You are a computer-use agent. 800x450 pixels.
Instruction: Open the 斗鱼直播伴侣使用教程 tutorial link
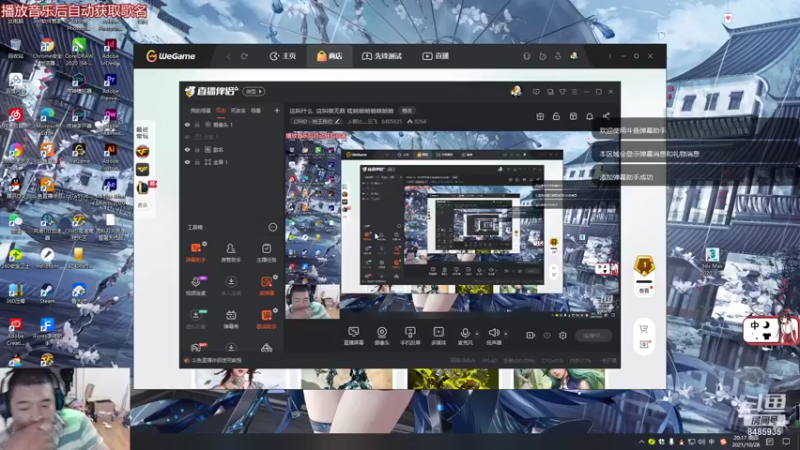[213, 360]
